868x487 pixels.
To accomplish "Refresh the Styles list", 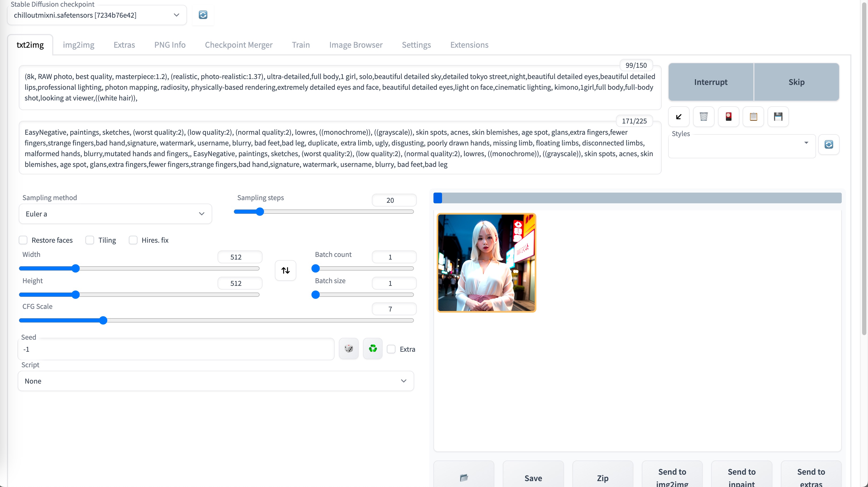I will tap(829, 145).
